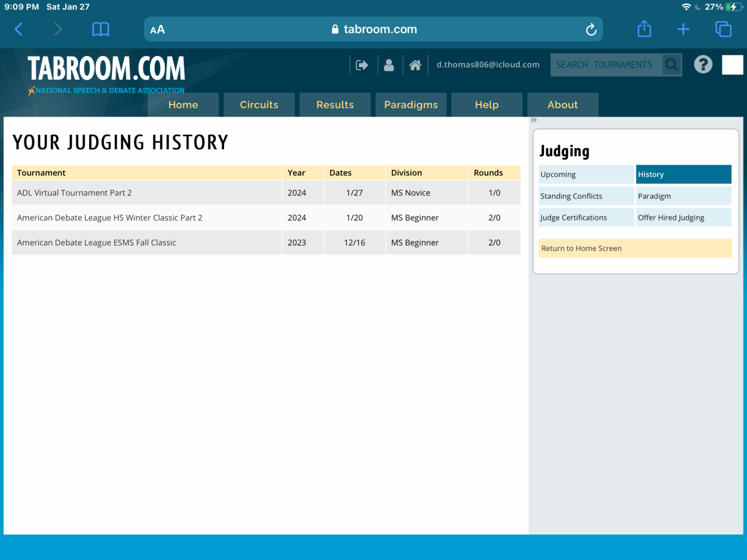
Task: Open the question mark help icon
Action: (703, 64)
